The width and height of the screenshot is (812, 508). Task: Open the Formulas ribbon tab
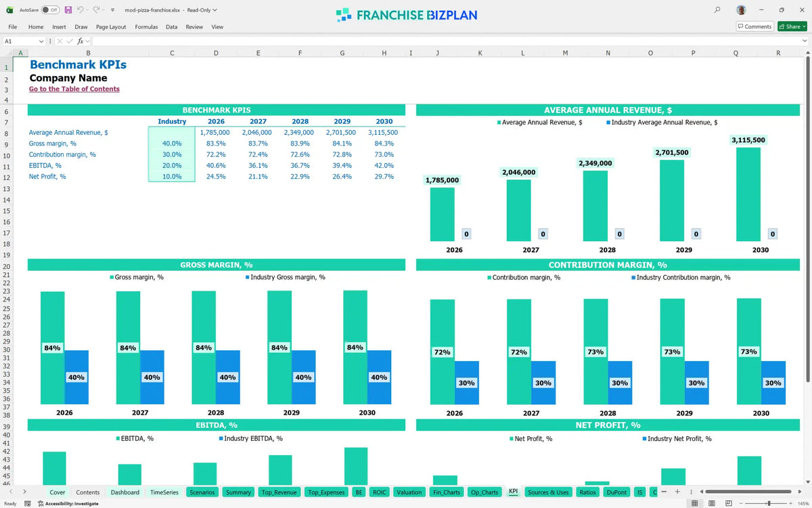(146, 26)
